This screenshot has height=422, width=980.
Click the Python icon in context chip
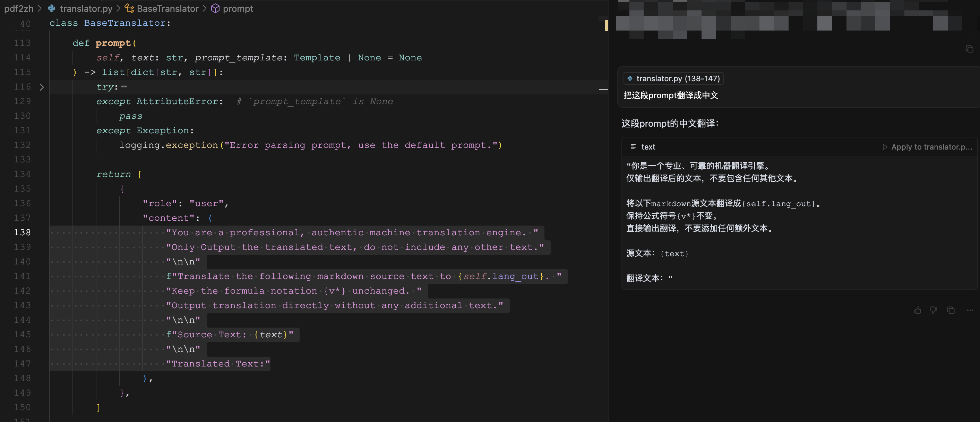630,78
